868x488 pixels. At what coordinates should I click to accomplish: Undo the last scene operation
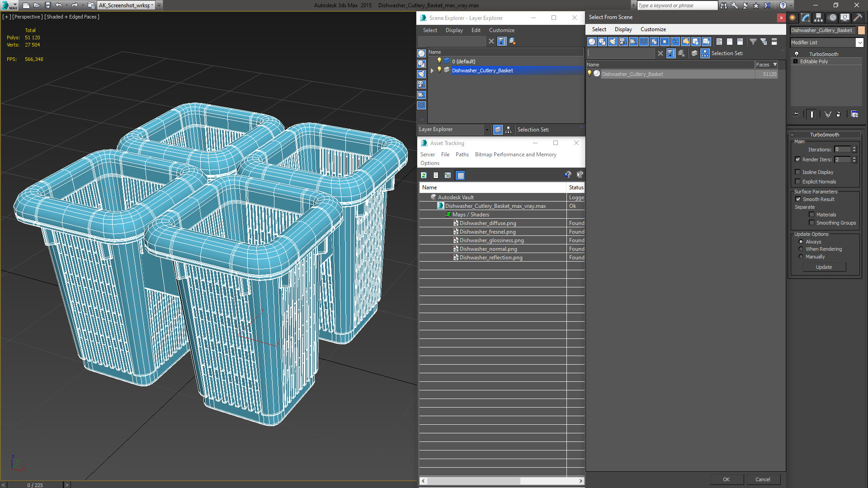click(59, 5)
